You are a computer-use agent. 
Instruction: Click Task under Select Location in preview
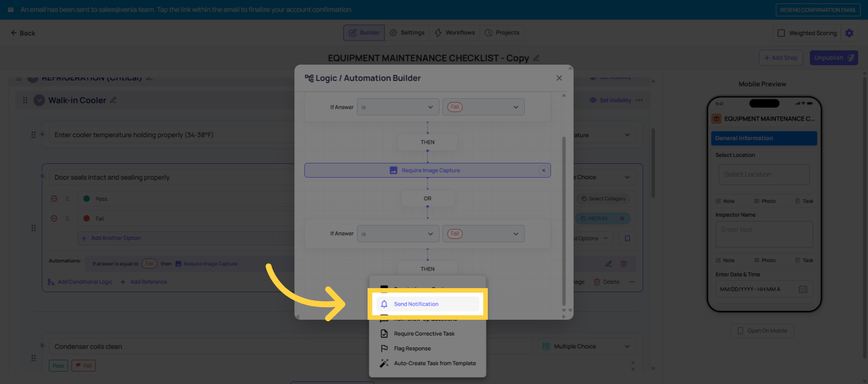(804, 201)
